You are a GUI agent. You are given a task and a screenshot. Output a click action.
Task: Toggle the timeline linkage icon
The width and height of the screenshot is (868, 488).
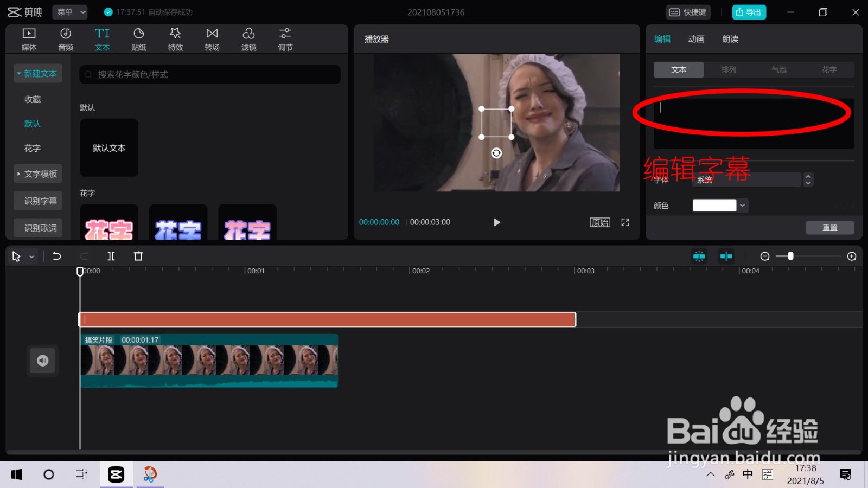(x=726, y=256)
